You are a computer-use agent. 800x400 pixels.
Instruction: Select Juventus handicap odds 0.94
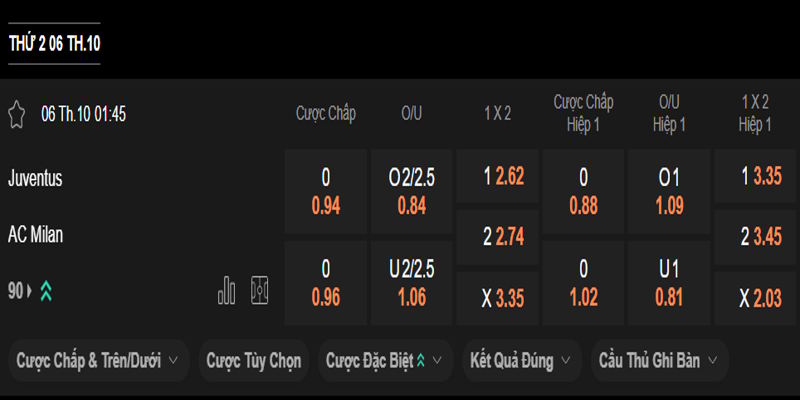(x=326, y=192)
